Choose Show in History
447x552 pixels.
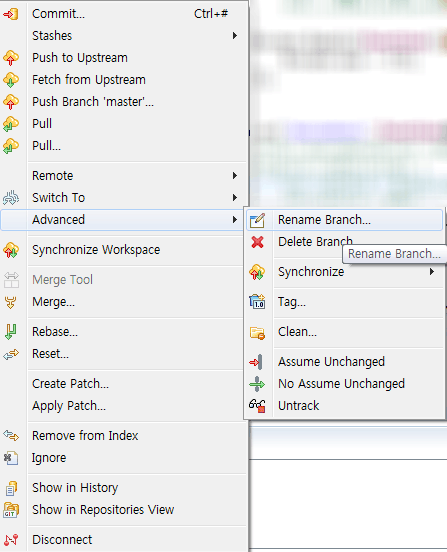click(x=124, y=488)
